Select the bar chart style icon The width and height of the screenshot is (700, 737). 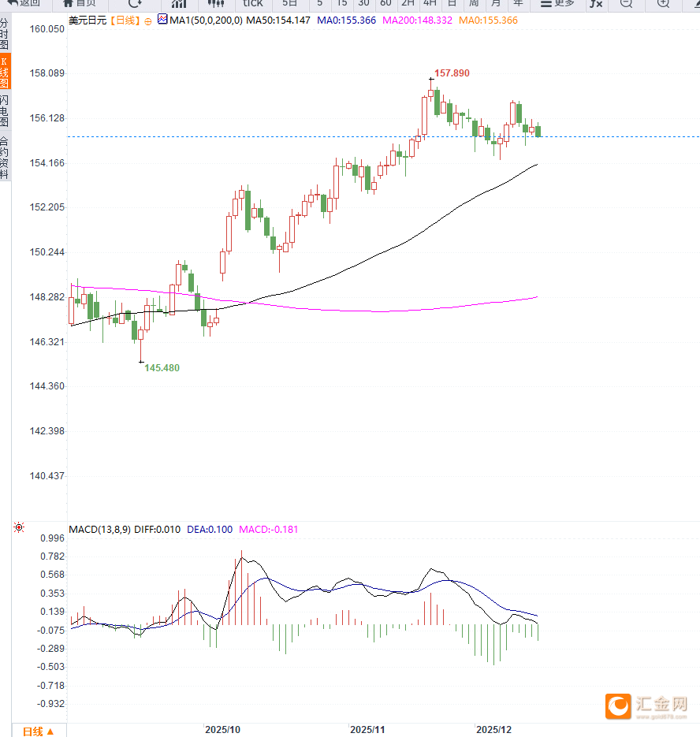[x=179, y=4]
